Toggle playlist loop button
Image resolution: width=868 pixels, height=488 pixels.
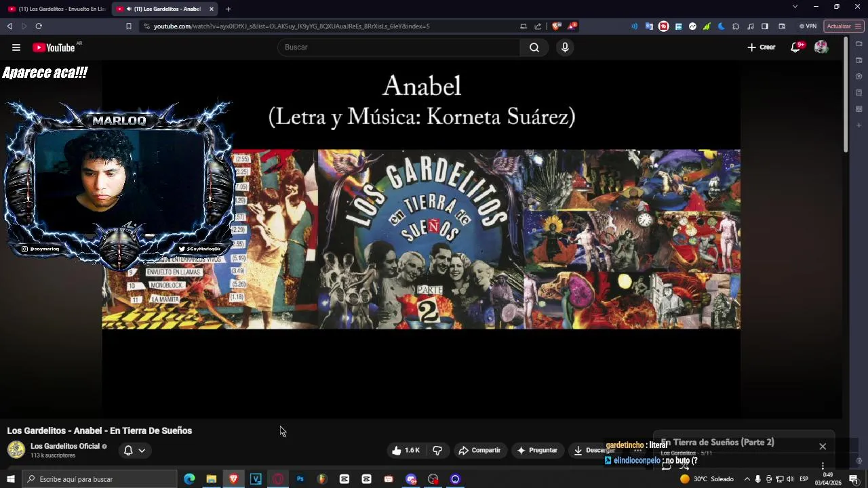point(667,466)
